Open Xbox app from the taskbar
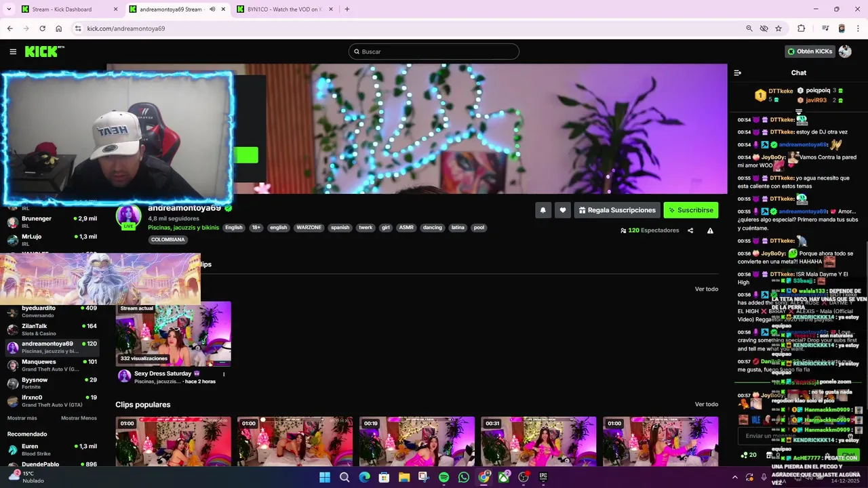 [x=503, y=477]
